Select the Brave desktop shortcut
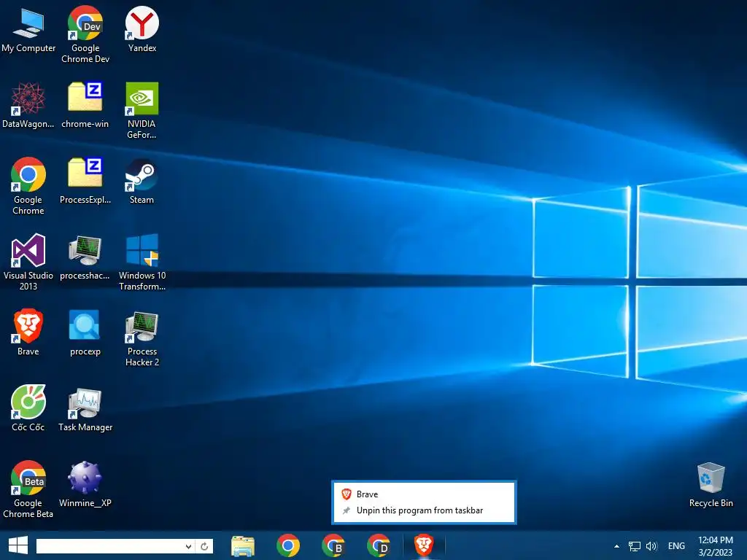This screenshot has width=747, height=560. 28,332
